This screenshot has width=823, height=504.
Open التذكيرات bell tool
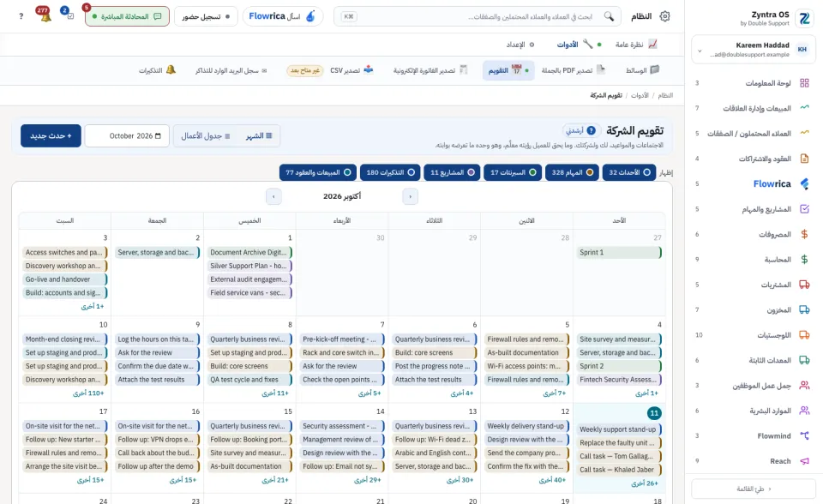(x=158, y=69)
